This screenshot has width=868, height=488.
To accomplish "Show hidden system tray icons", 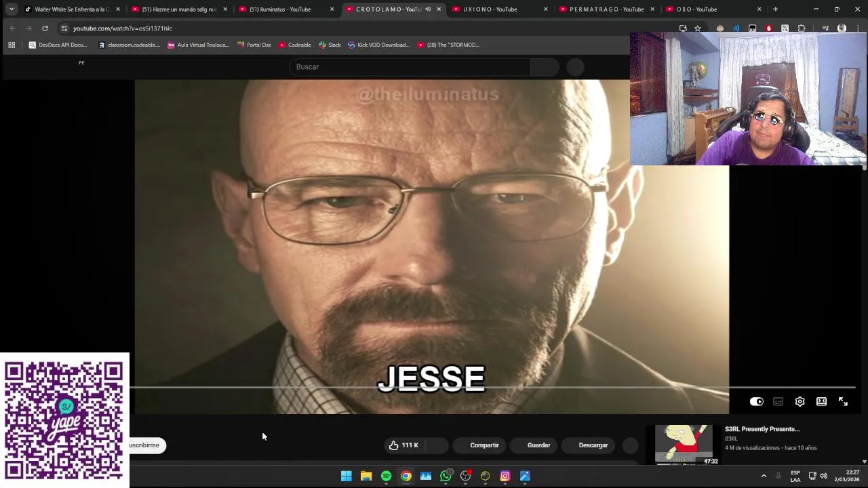I will tap(764, 476).
